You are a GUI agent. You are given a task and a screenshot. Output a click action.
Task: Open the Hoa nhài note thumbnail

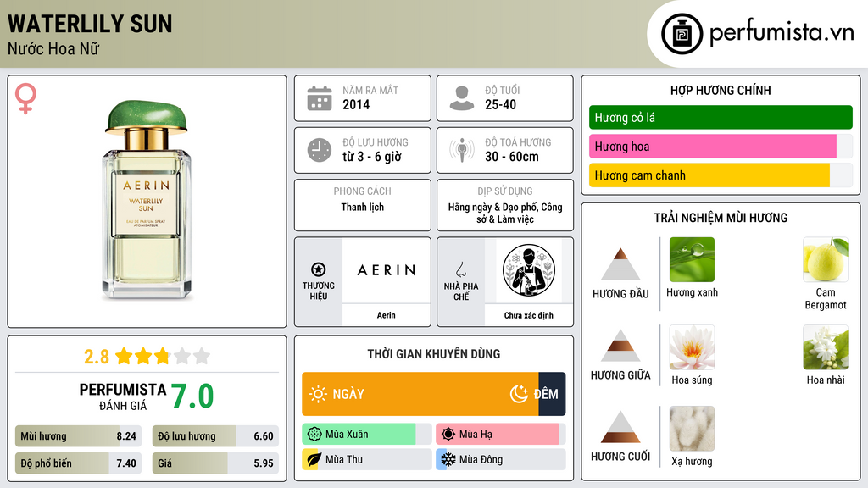point(826,347)
